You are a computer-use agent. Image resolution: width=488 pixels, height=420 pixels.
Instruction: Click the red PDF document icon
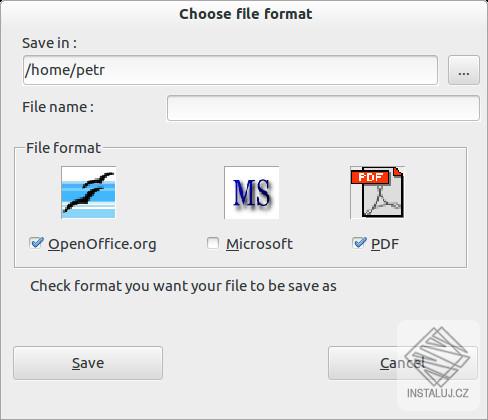378,193
